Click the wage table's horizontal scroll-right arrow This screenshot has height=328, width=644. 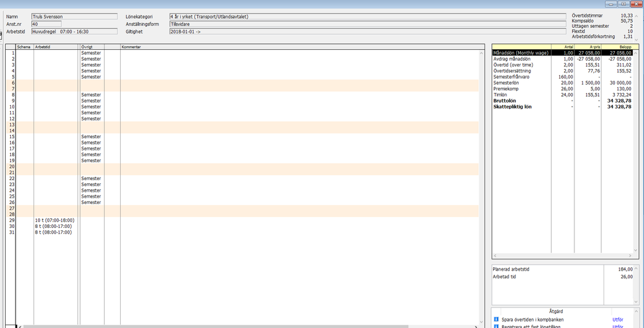[630, 256]
